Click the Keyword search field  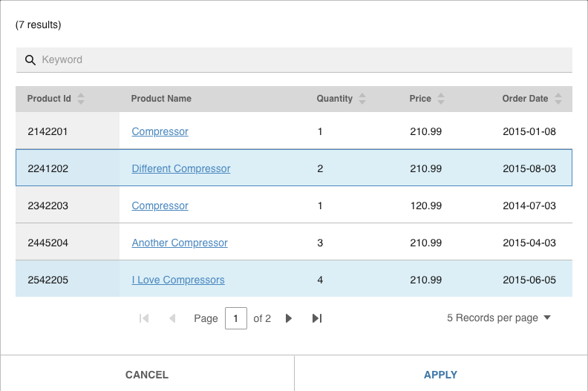294,60
